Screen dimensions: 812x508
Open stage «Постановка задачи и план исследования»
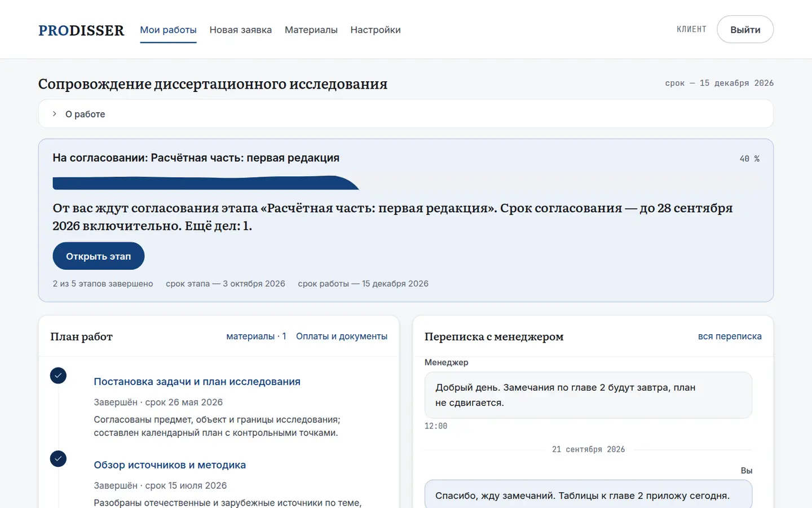coord(197,382)
